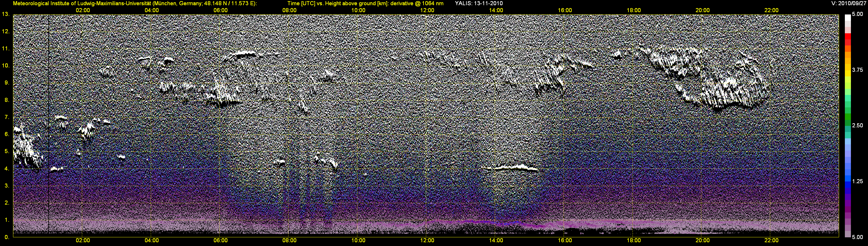Click the 14:00 label on the upper time axis
Screen dimensions: 868x246
click(x=496, y=10)
